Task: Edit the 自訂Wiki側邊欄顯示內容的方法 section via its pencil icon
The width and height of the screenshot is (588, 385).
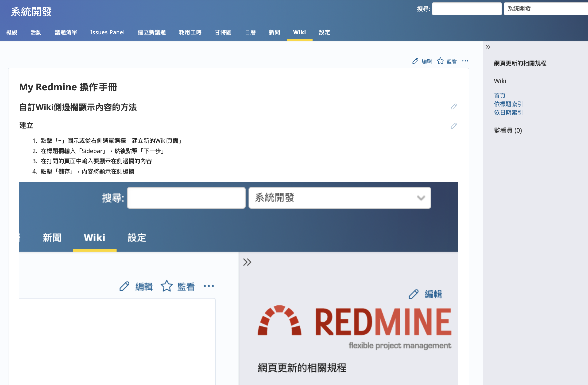Action: (454, 106)
